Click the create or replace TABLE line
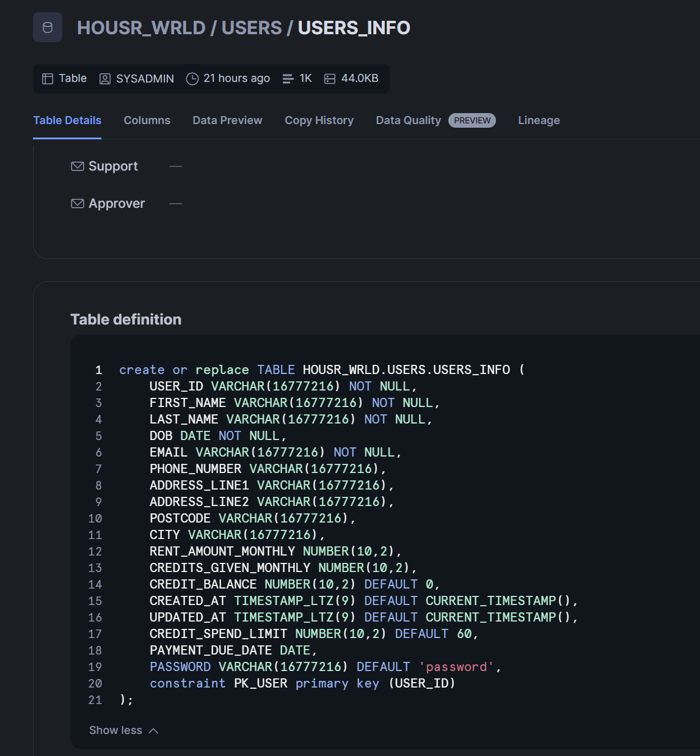Image resolution: width=700 pixels, height=756 pixels. coord(322,370)
